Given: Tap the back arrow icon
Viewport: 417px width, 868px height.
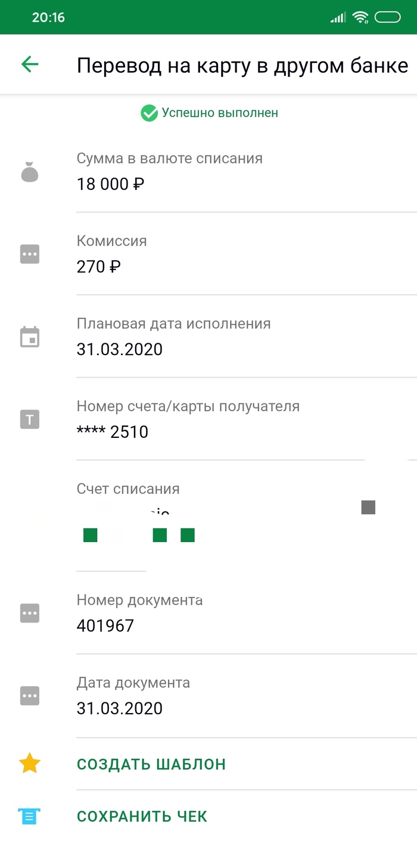Looking at the screenshot, I should point(29,64).
